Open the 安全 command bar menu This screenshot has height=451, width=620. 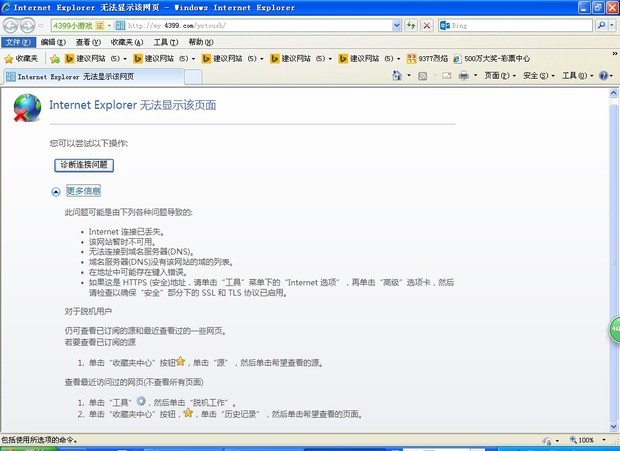pos(539,75)
